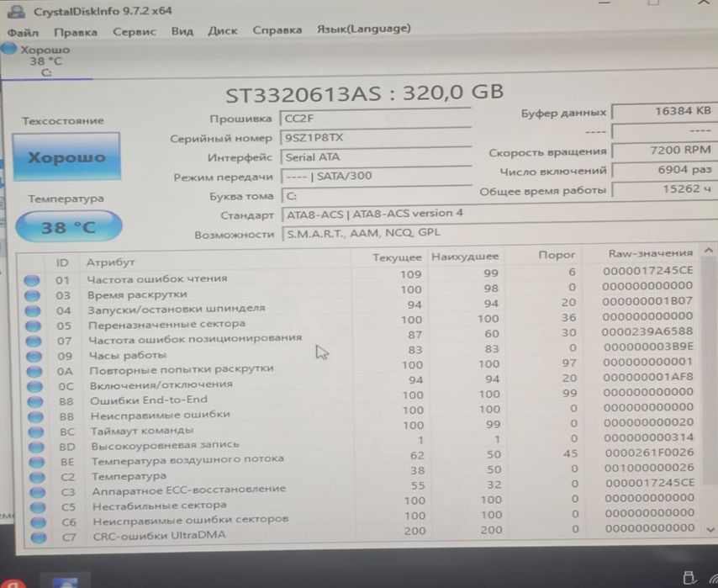Click status icon of row C2 Температура
This screenshot has width=718, height=588.
click(38, 477)
